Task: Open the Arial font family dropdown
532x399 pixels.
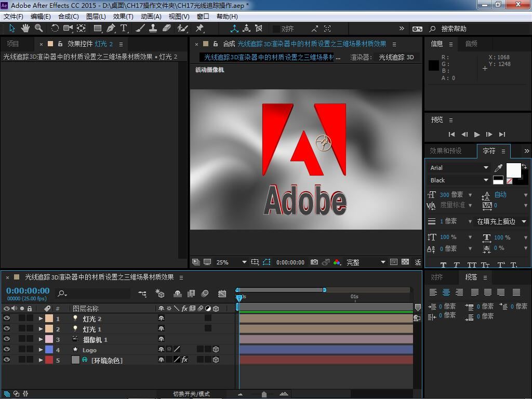Action: [459, 168]
